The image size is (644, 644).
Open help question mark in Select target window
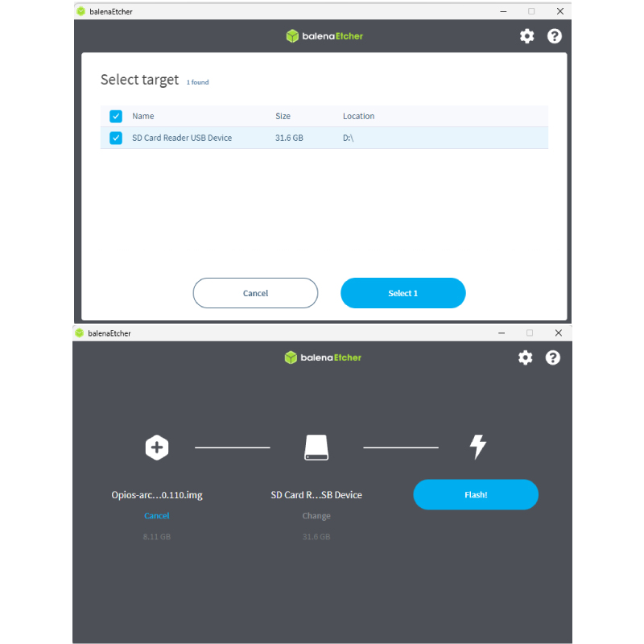[x=554, y=36]
